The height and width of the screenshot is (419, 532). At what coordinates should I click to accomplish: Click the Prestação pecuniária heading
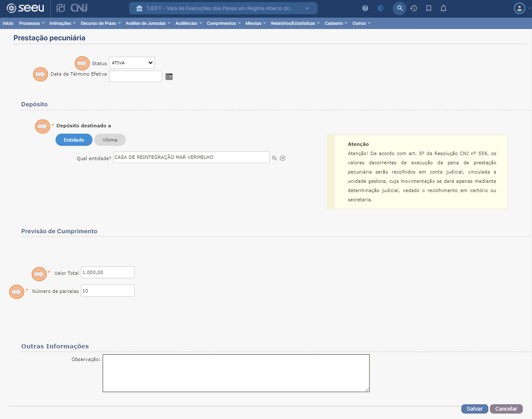tap(49, 38)
